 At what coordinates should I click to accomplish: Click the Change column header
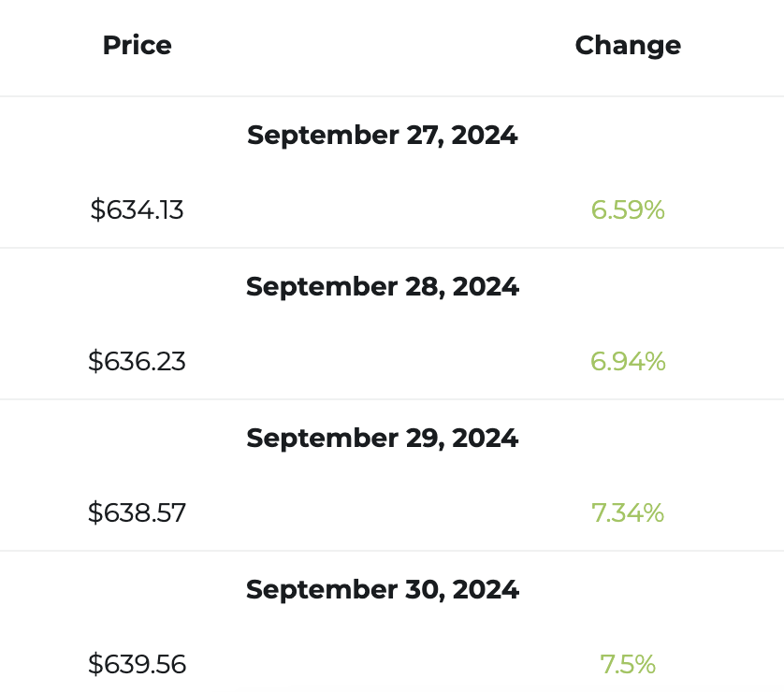tap(628, 46)
